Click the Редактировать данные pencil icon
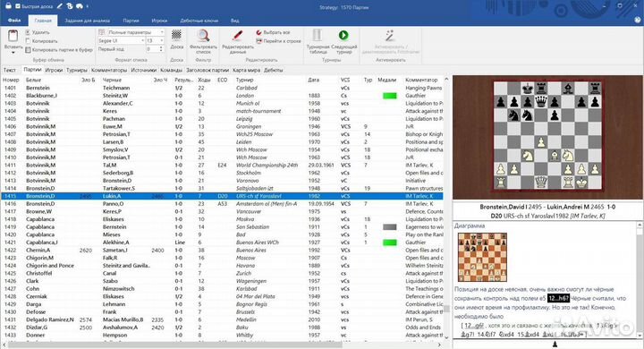 237,36
